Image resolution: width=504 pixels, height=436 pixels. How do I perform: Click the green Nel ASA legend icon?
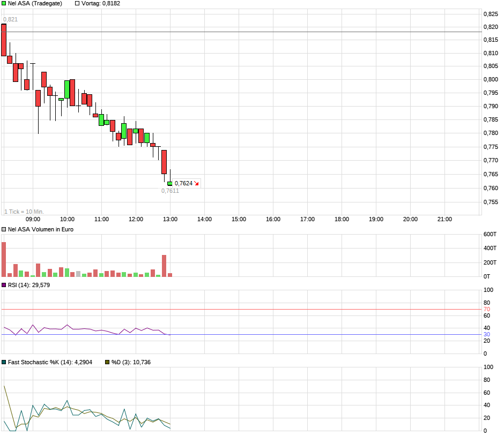click(x=4, y=3)
